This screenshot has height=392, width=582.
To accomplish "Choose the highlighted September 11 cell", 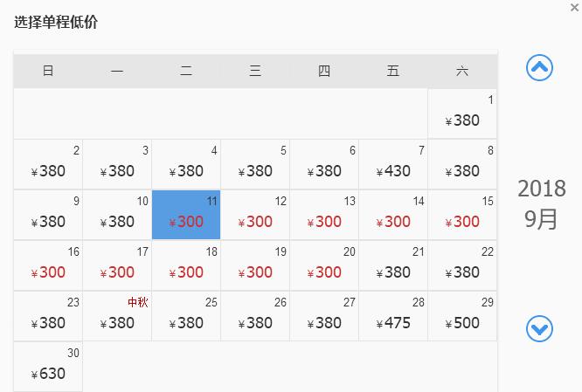I will [186, 215].
